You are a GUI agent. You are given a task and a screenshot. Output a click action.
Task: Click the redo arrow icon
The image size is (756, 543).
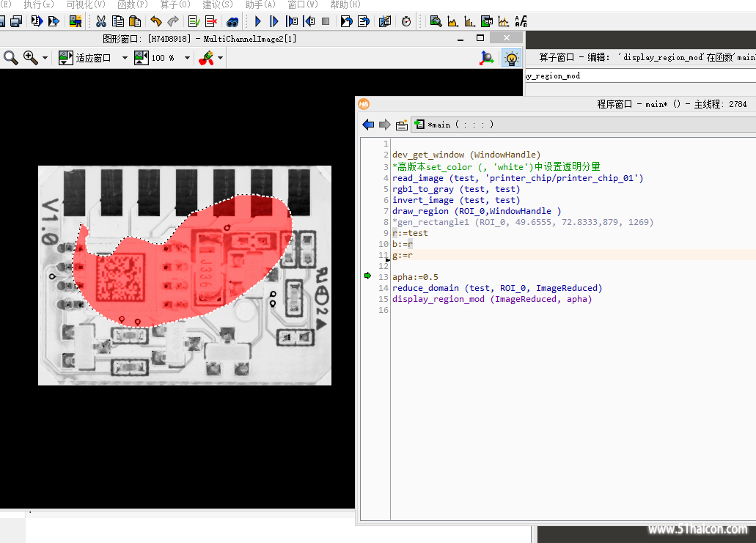point(173,21)
